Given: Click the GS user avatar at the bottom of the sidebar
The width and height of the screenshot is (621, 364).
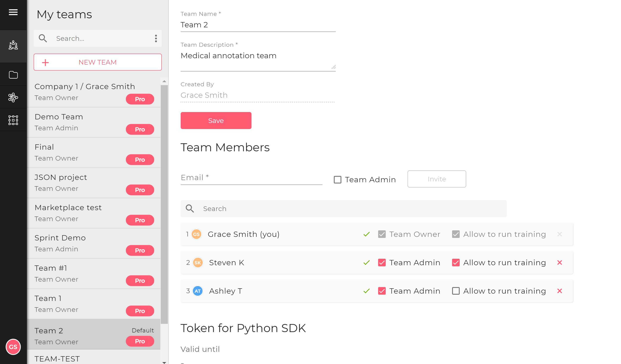Looking at the screenshot, I should point(13,347).
